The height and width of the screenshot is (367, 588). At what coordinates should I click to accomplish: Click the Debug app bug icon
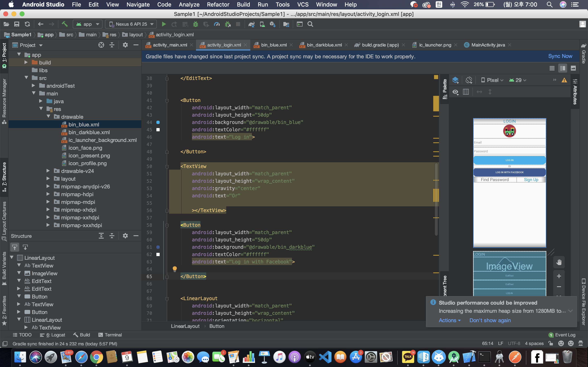pyautogui.click(x=195, y=24)
